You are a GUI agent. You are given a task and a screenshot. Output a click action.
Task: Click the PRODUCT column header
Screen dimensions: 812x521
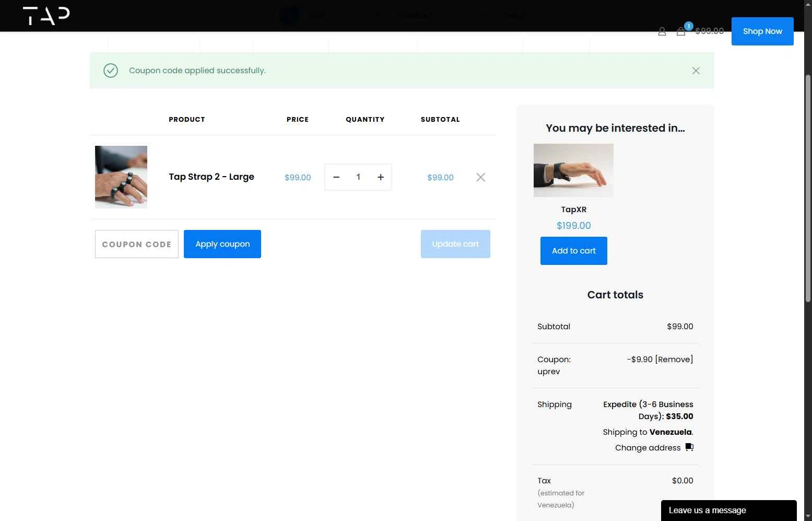[187, 120]
